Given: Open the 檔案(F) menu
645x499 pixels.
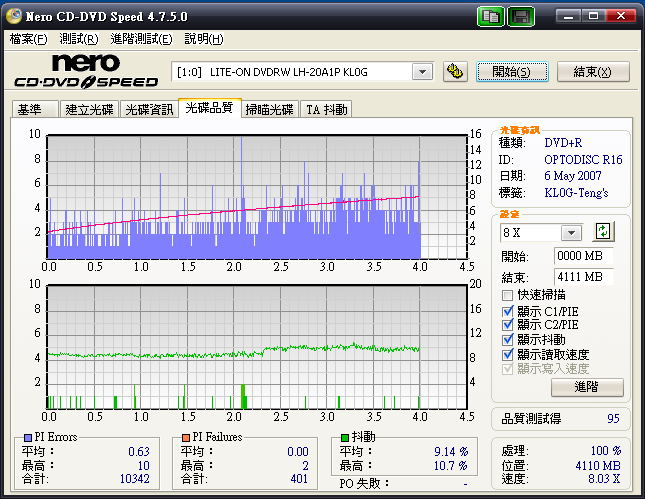Looking at the screenshot, I should click(28, 39).
